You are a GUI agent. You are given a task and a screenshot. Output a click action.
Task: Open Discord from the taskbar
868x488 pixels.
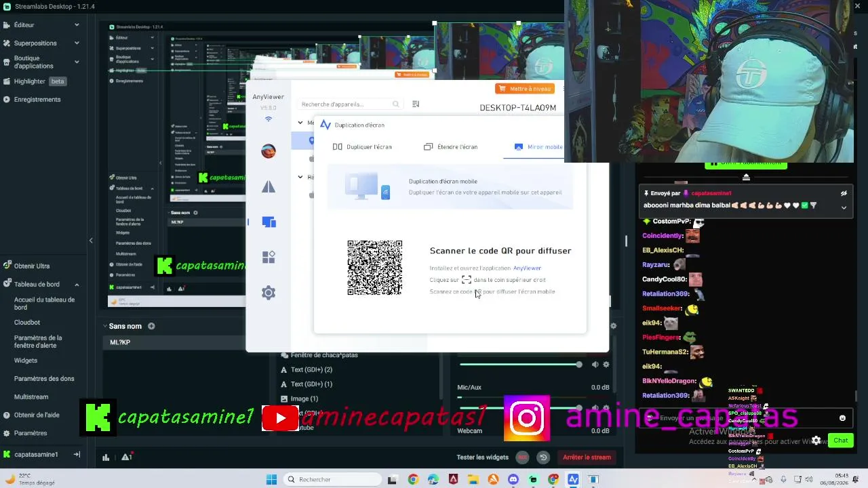(x=513, y=480)
